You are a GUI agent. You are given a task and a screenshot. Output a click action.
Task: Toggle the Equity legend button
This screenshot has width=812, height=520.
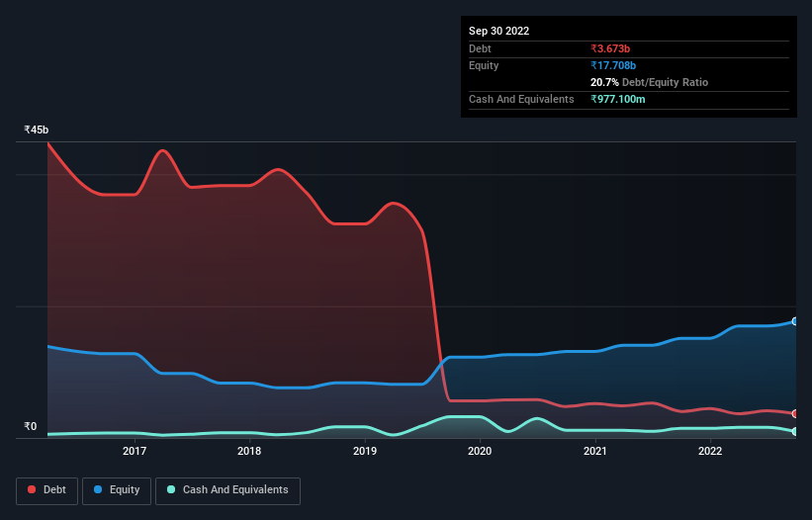(117, 490)
